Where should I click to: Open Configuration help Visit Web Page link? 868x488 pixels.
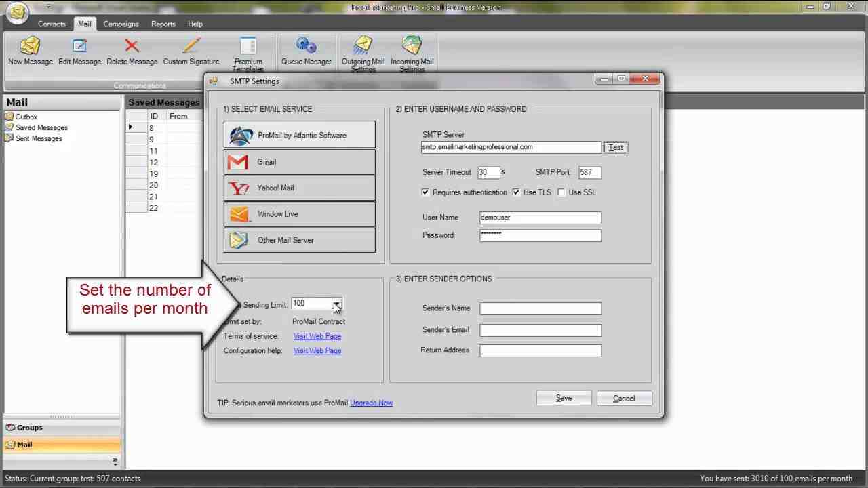click(317, 350)
